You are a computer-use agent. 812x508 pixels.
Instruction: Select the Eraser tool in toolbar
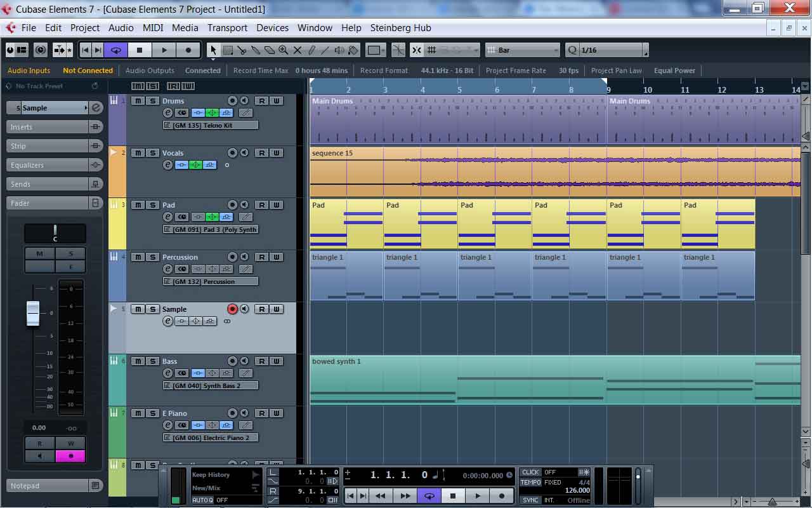pyautogui.click(x=270, y=50)
